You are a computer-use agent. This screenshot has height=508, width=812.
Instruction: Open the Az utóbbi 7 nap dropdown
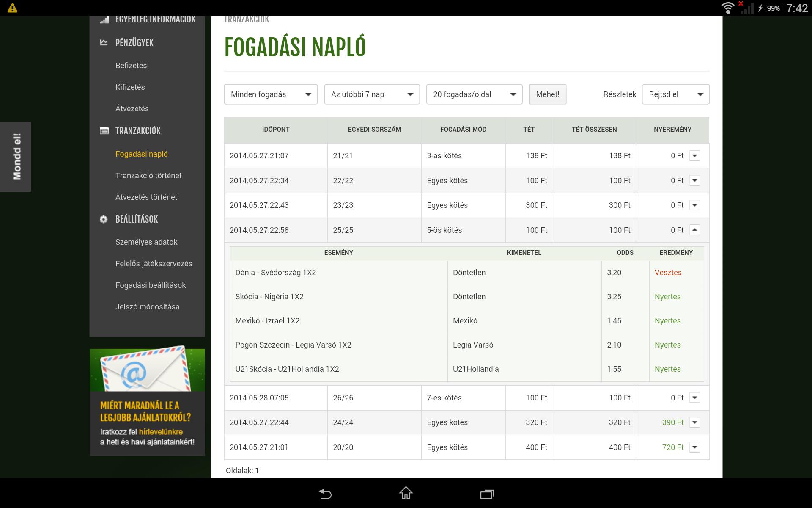372,94
